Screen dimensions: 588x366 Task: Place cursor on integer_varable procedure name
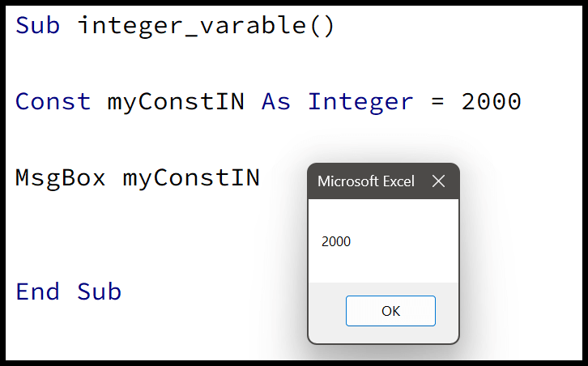pos(192,26)
